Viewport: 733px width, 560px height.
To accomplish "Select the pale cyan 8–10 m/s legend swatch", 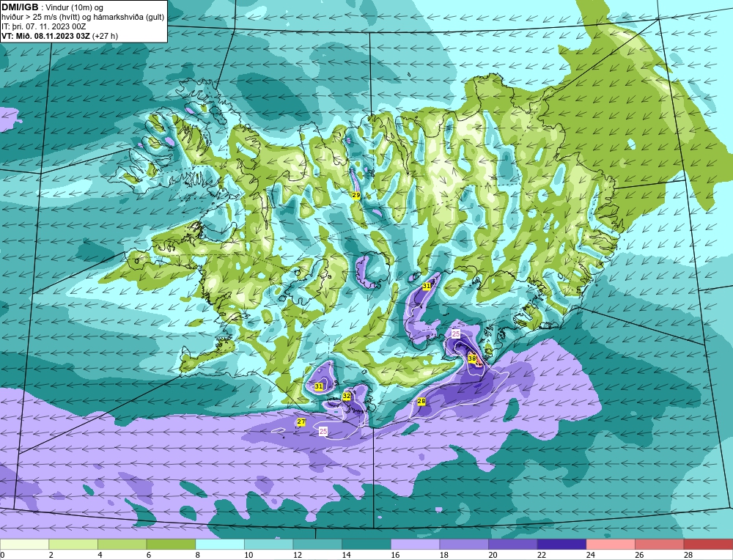I will coord(220,544).
